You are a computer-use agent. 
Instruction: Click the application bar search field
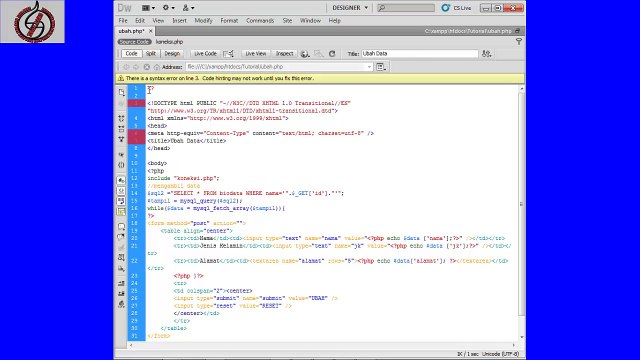point(406,8)
